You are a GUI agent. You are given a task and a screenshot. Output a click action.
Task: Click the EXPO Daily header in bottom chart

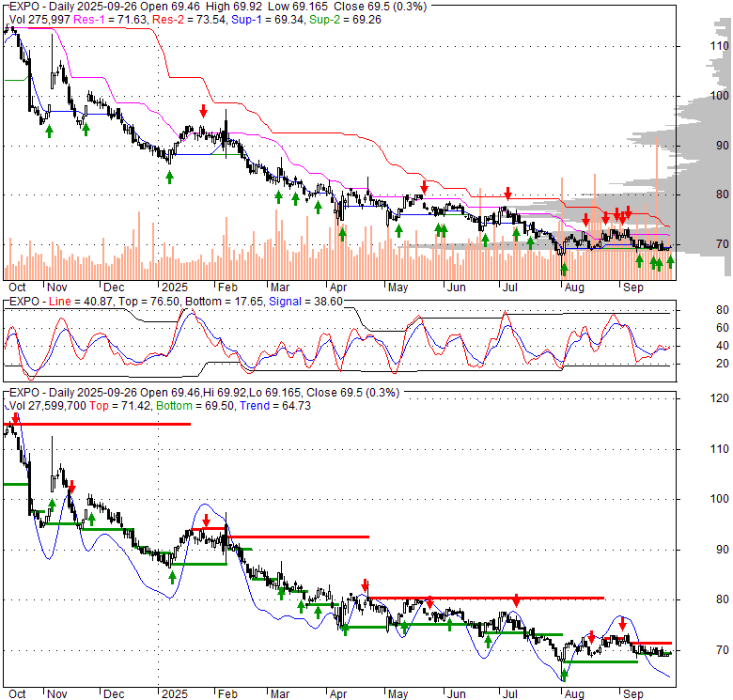pyautogui.click(x=204, y=393)
